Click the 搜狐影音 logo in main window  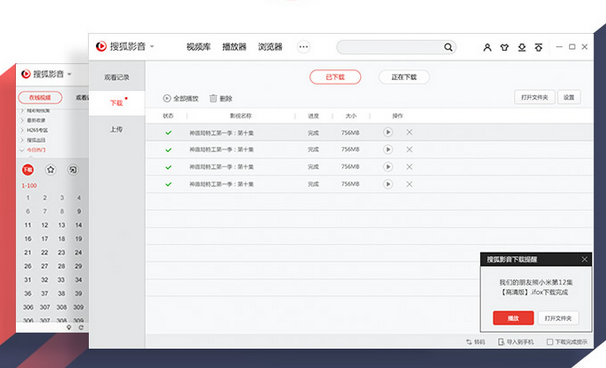(101, 46)
